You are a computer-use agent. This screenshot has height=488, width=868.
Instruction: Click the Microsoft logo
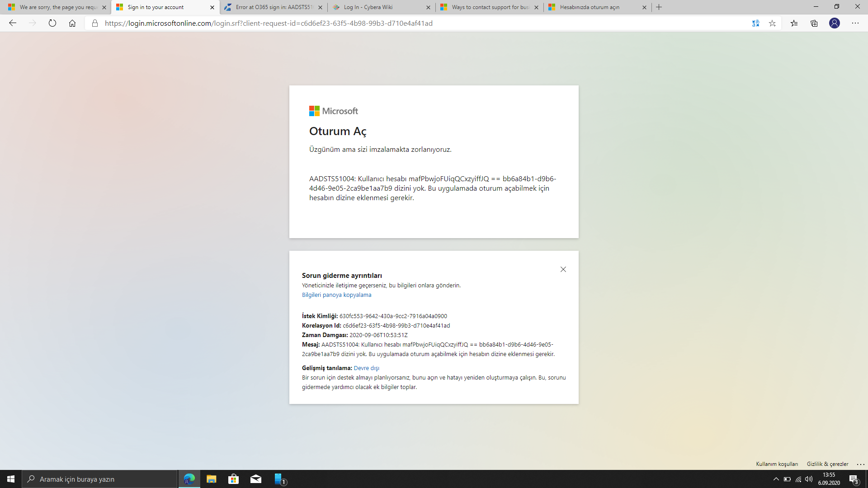coord(334,111)
